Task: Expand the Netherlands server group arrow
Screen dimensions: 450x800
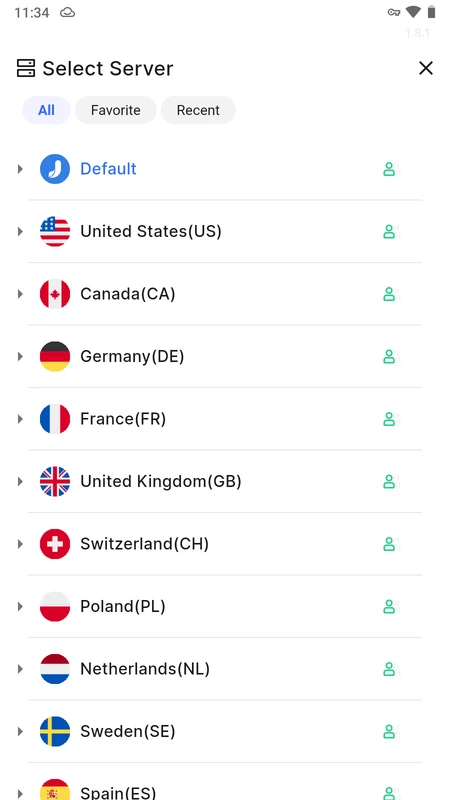Action: pos(20,669)
